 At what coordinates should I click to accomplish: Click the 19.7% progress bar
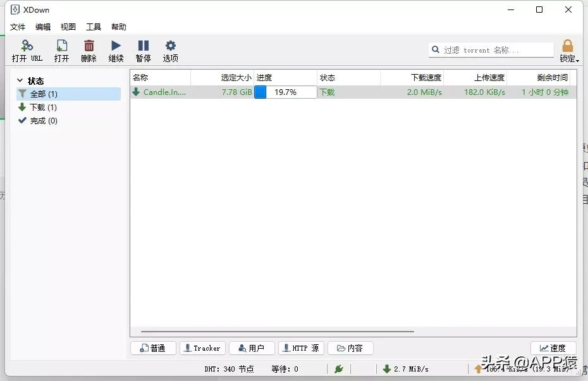[x=285, y=92]
